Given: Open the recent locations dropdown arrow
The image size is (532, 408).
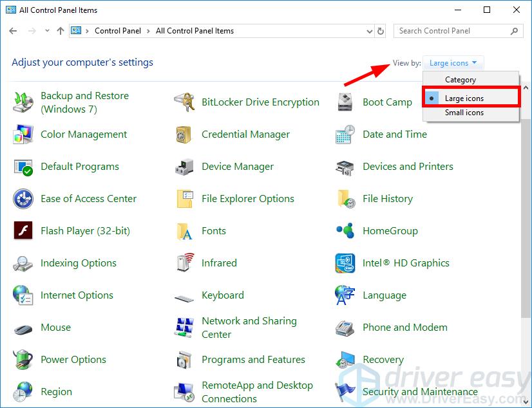Looking at the screenshot, I should (x=47, y=30).
